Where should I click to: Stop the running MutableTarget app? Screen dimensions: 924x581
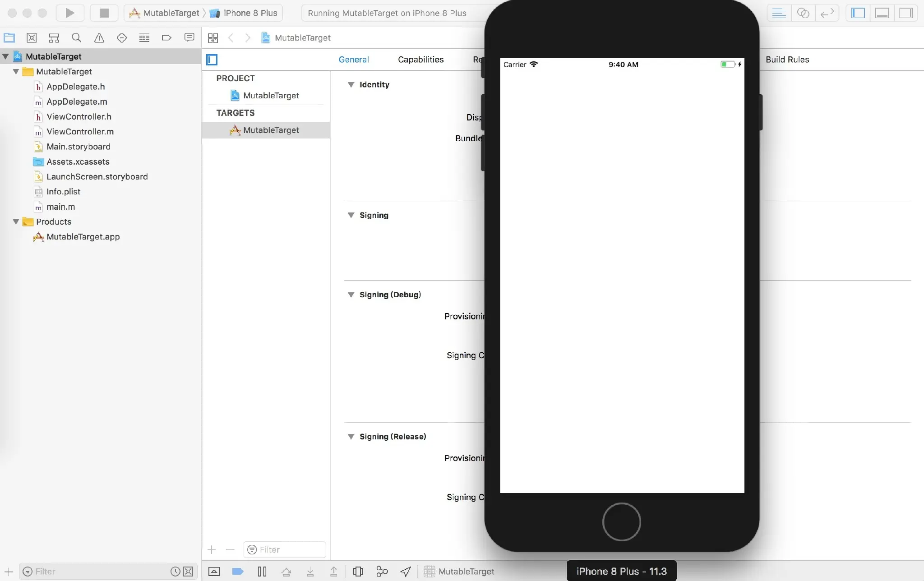coord(104,13)
